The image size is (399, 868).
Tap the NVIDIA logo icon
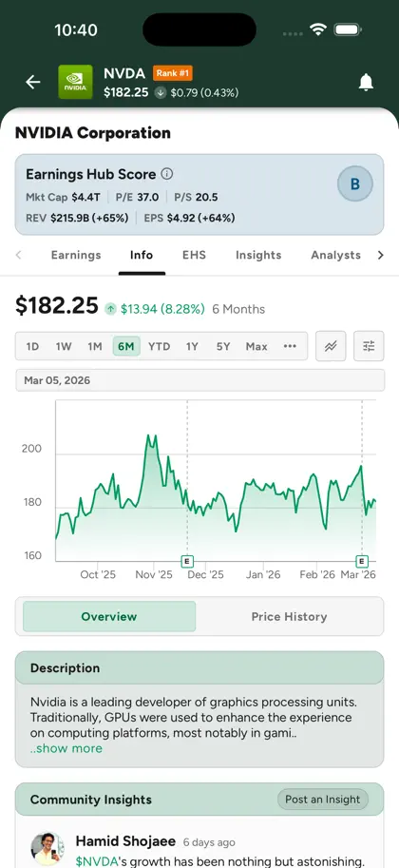[x=75, y=83]
